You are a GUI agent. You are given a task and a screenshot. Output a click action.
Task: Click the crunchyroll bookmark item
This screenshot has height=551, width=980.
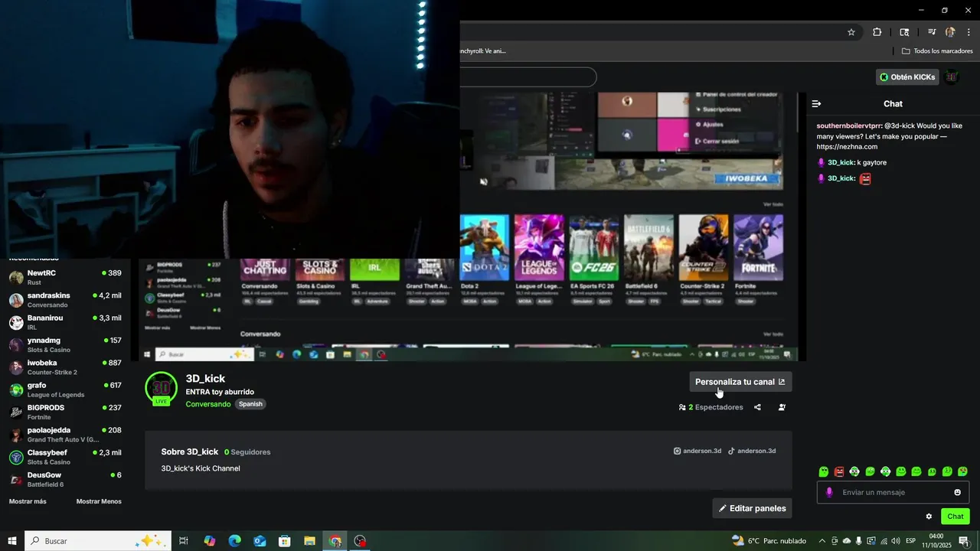tap(483, 51)
